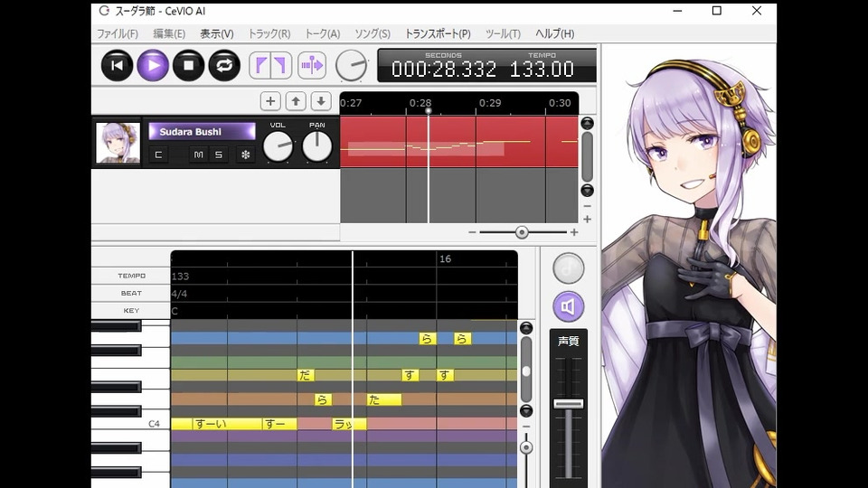Click the piano roll vertical zoom slider handle
This screenshot has height=488, width=868.
(x=526, y=447)
